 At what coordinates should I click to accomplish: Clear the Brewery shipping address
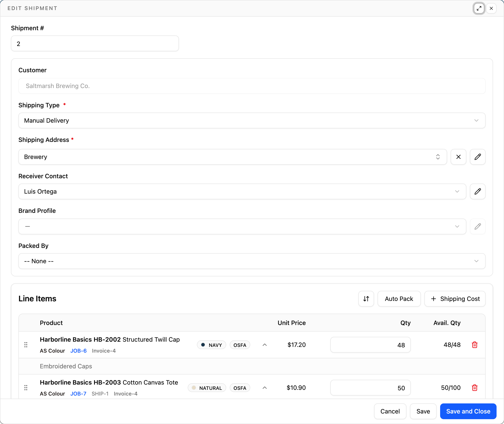coord(458,157)
